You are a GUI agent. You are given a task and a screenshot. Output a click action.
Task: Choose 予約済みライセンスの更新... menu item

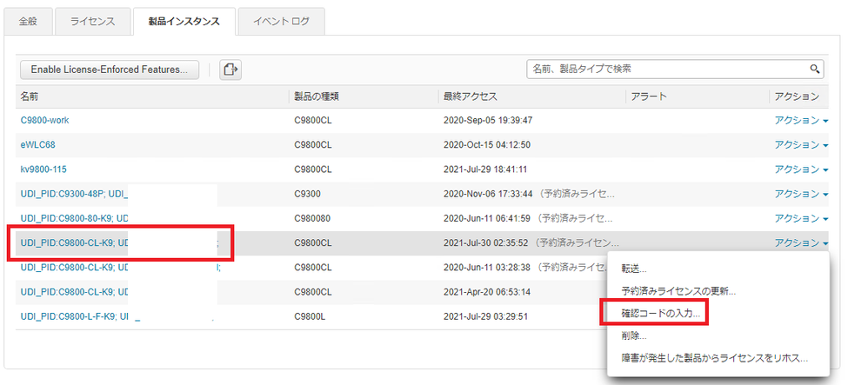678,291
